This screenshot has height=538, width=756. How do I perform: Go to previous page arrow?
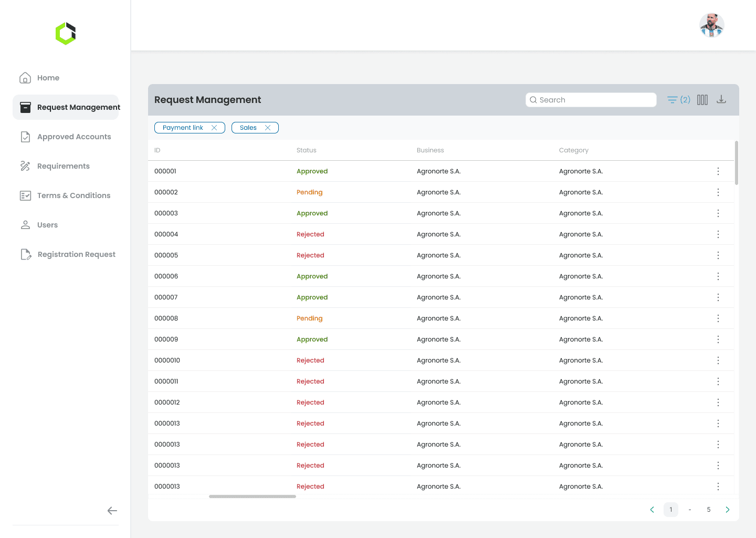click(652, 510)
